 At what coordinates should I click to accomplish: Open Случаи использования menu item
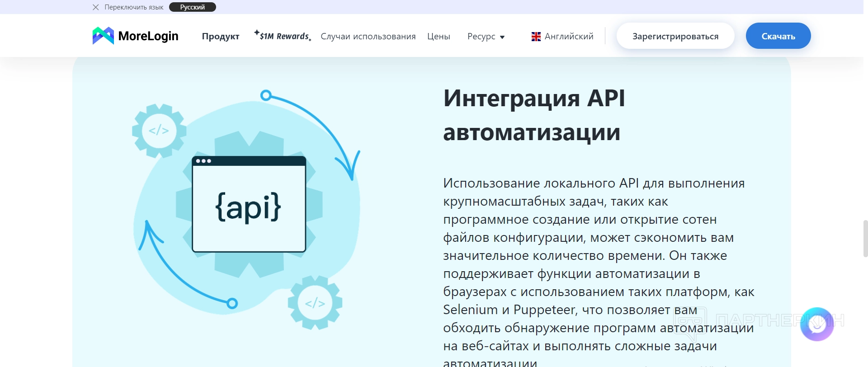368,36
